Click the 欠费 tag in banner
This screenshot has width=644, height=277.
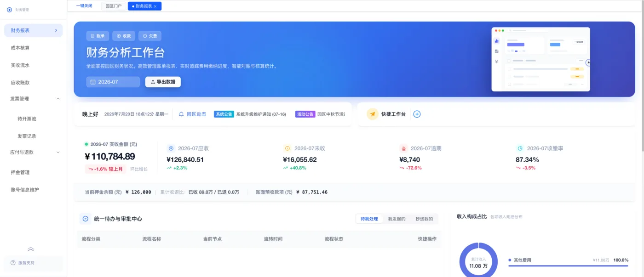pos(150,36)
